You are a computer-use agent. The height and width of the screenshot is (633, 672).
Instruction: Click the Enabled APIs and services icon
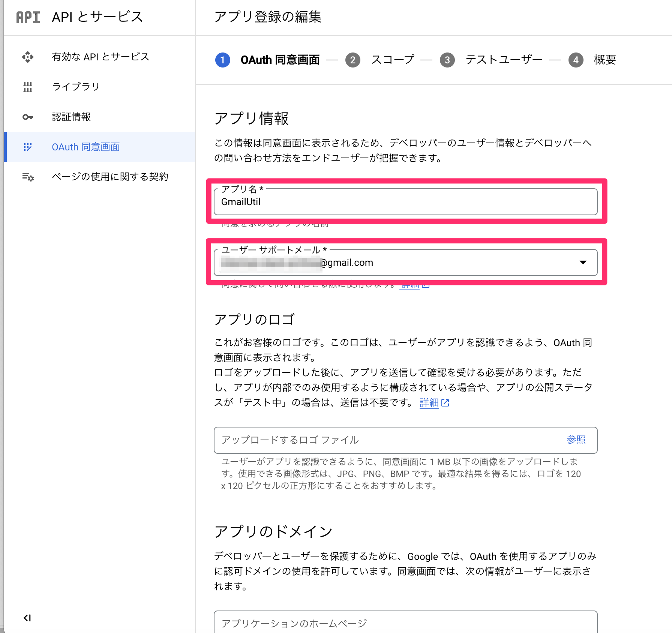click(x=28, y=57)
